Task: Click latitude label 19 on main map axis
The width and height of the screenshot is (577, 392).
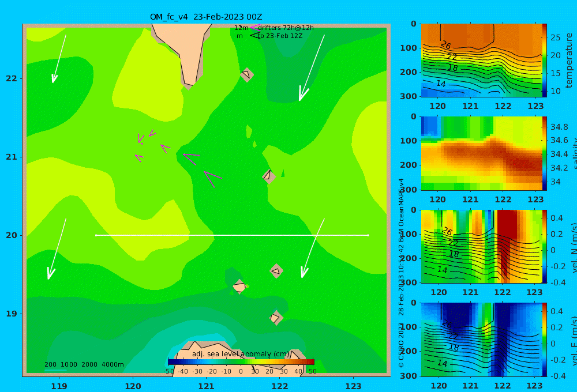Action: click(12, 314)
